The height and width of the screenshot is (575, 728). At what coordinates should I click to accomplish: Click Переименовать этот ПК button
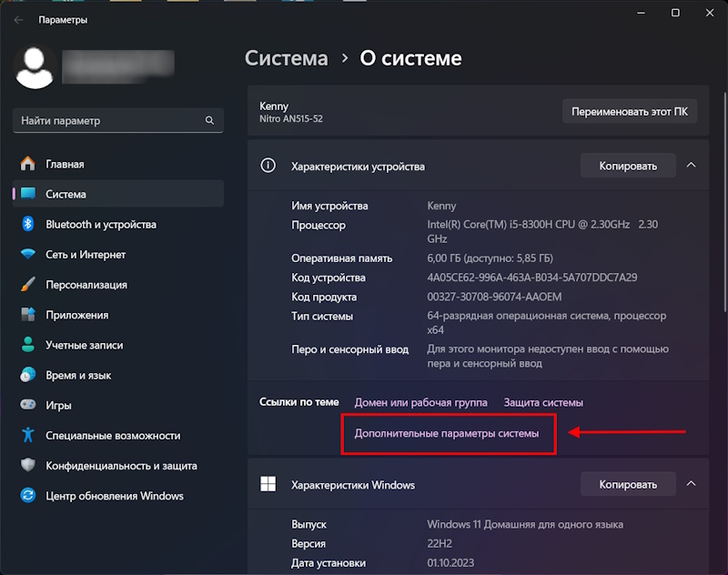tap(629, 111)
